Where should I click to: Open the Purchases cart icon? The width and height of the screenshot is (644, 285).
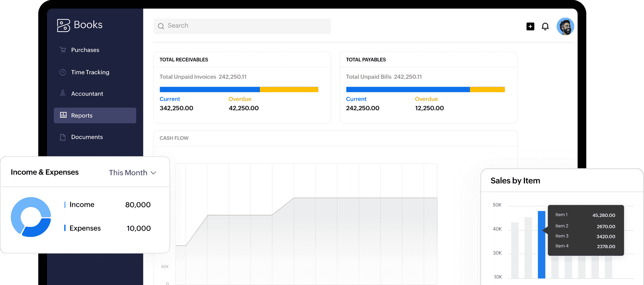coord(63,50)
